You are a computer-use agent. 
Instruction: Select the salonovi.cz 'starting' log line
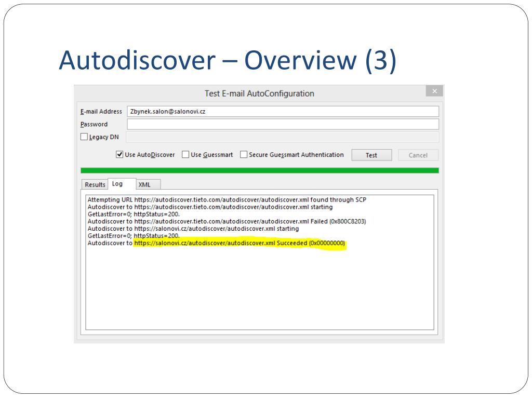click(193, 229)
